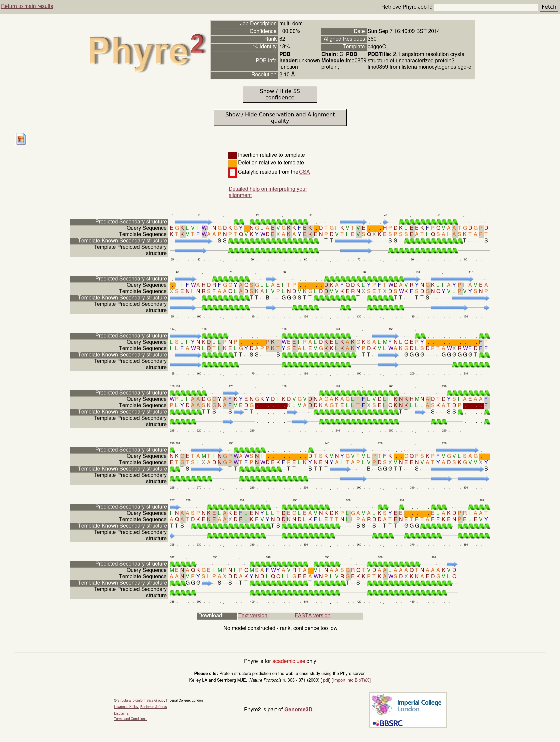Toggle Show / Hide Conservation and Alignment quality
The height and width of the screenshot is (742, 560).
pos(280,118)
